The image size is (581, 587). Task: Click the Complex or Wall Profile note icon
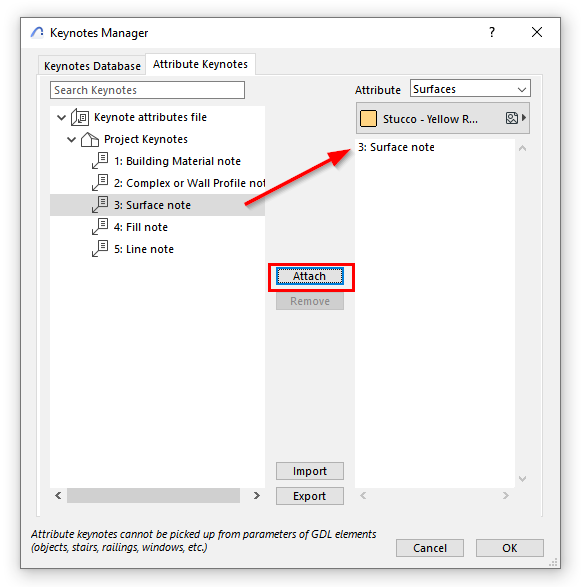(x=100, y=183)
